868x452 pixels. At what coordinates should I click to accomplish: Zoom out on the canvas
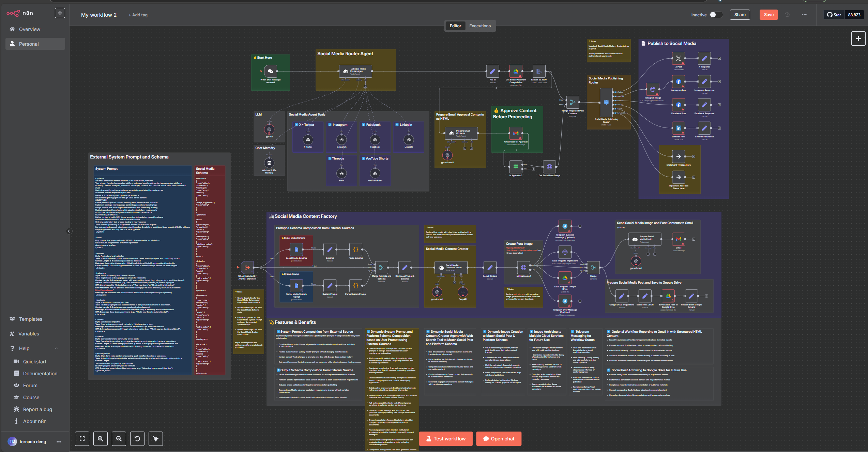click(x=119, y=439)
